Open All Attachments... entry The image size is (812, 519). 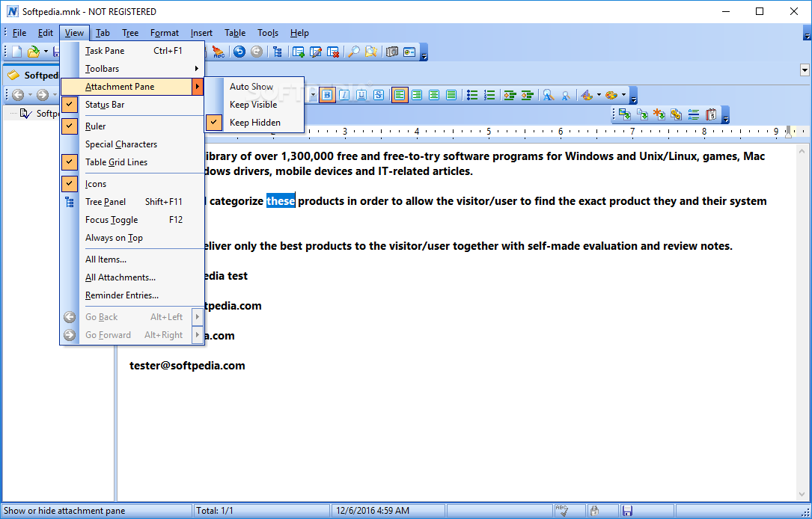(132, 277)
